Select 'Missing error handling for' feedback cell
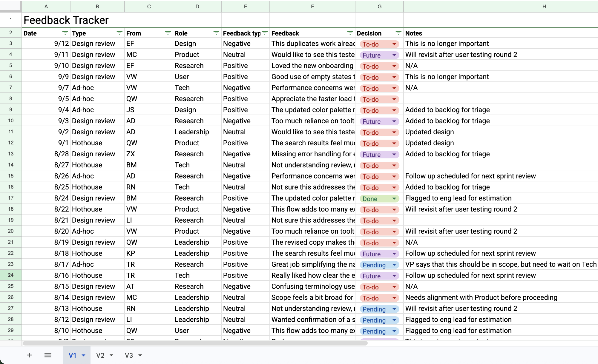The height and width of the screenshot is (364, 598). coord(312,154)
